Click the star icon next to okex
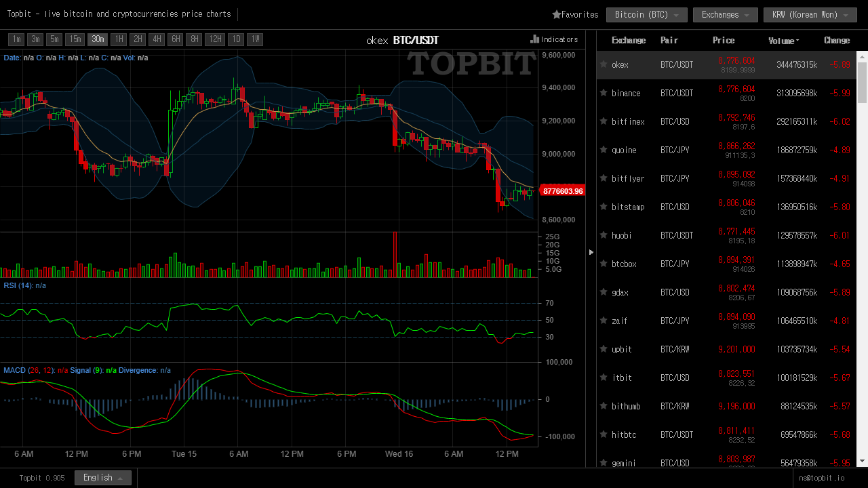 click(x=603, y=64)
